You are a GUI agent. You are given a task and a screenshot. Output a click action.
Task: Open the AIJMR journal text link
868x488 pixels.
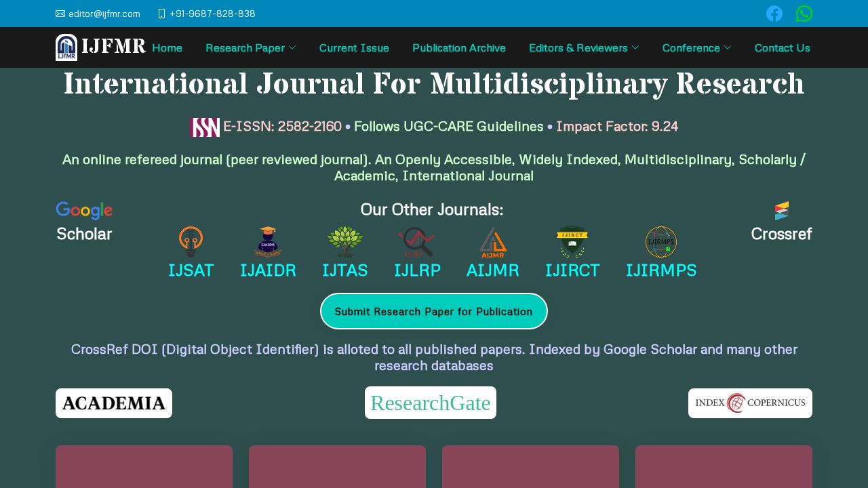493,270
